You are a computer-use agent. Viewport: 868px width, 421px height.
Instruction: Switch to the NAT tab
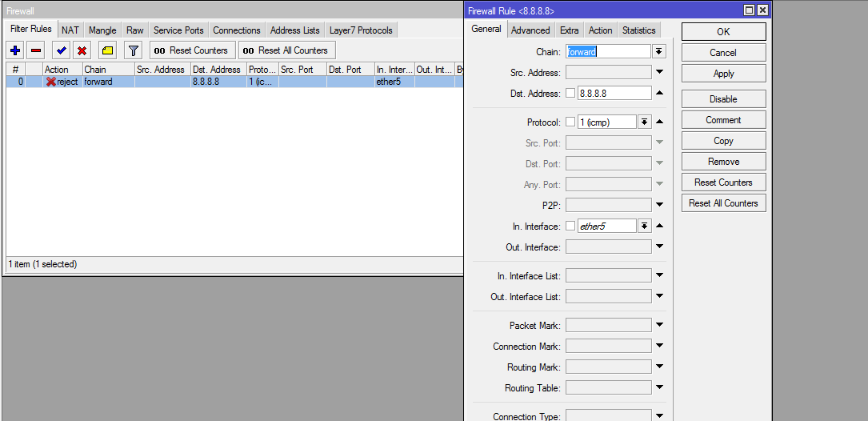click(70, 30)
